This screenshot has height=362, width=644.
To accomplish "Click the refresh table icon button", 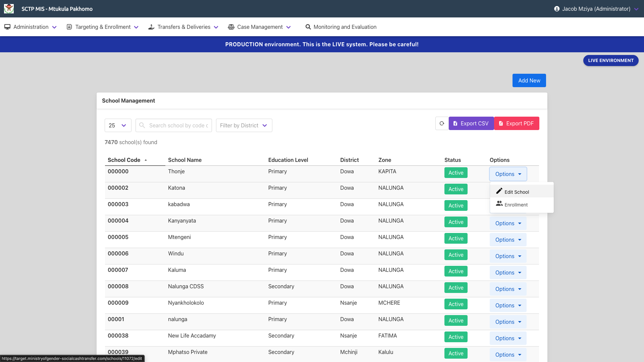I will tap(442, 123).
